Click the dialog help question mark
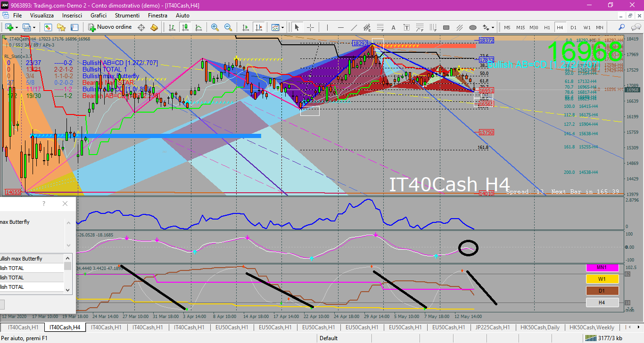644x343 pixels. point(44,204)
